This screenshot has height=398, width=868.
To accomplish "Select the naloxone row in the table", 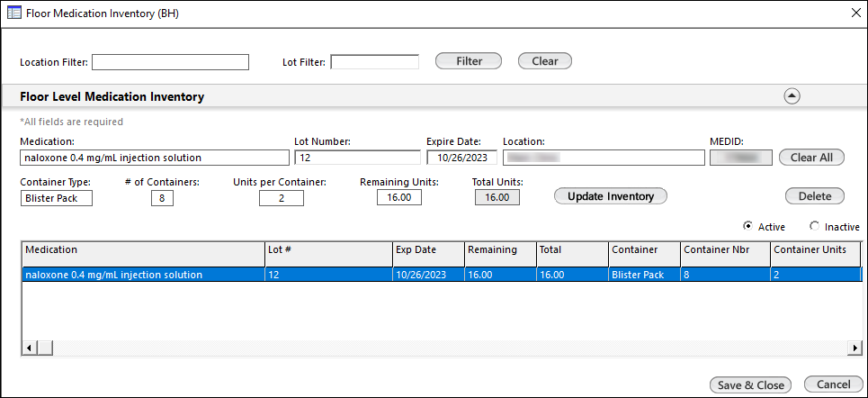I will tap(144, 275).
